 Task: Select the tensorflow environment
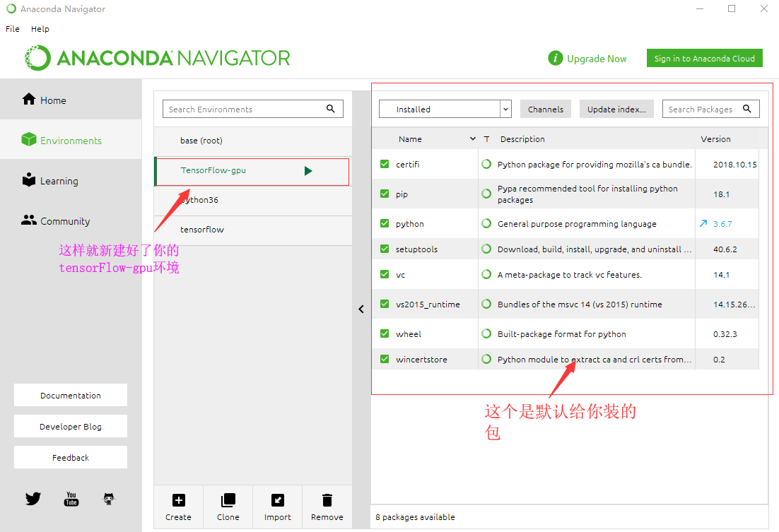(x=253, y=230)
